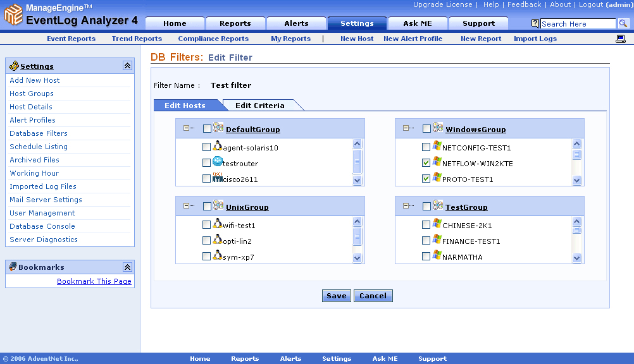634x364 pixels.
Task: Click the UnixGroup group icon
Action: click(x=218, y=205)
